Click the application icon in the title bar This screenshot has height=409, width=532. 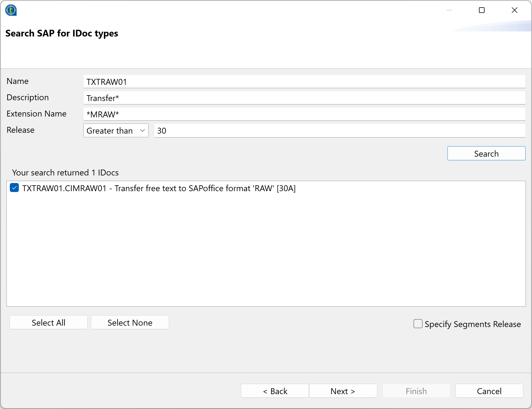click(x=11, y=10)
